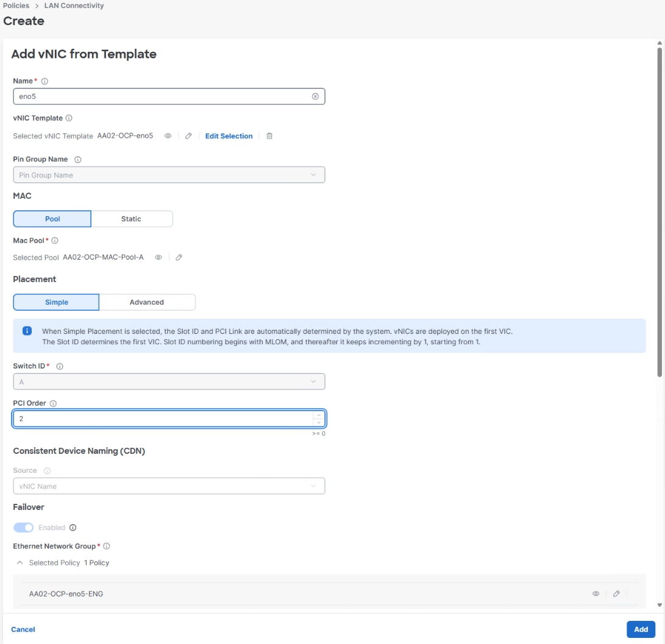Edit the AA02-OCP-MAC-Pool-A pool with the pencil icon

click(179, 257)
